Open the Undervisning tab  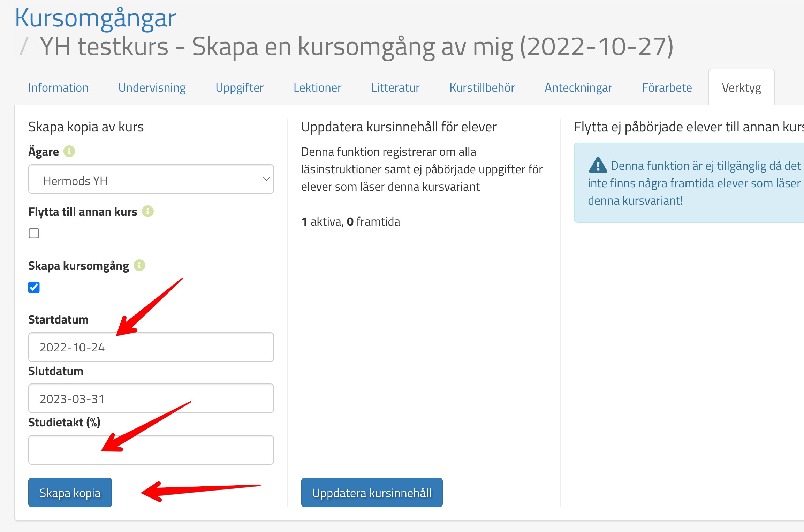click(x=152, y=88)
